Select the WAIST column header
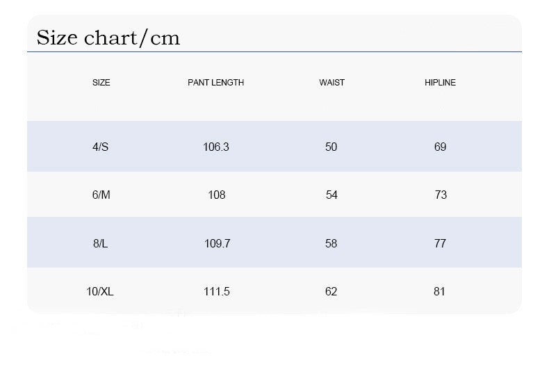Viewport: 549px width, 392px height. coord(332,83)
